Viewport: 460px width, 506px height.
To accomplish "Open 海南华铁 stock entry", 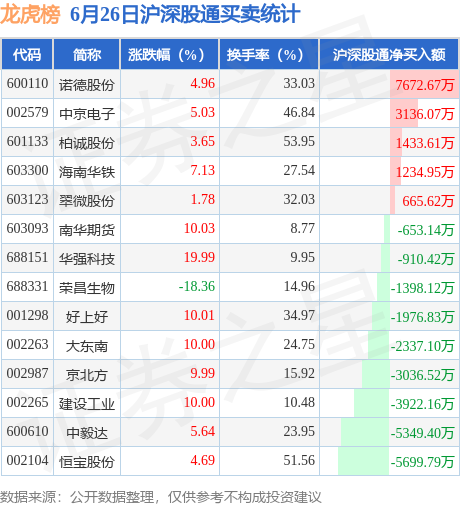I will click(x=87, y=172).
